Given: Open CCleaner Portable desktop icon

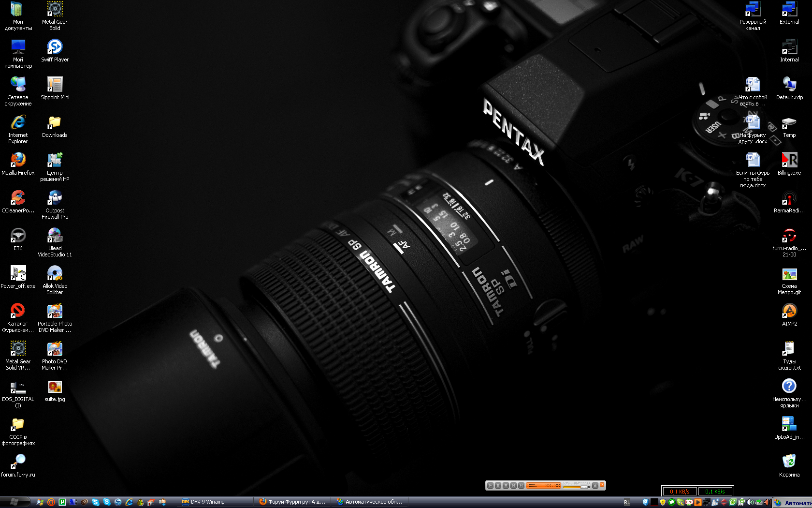Looking at the screenshot, I should tap(18, 198).
